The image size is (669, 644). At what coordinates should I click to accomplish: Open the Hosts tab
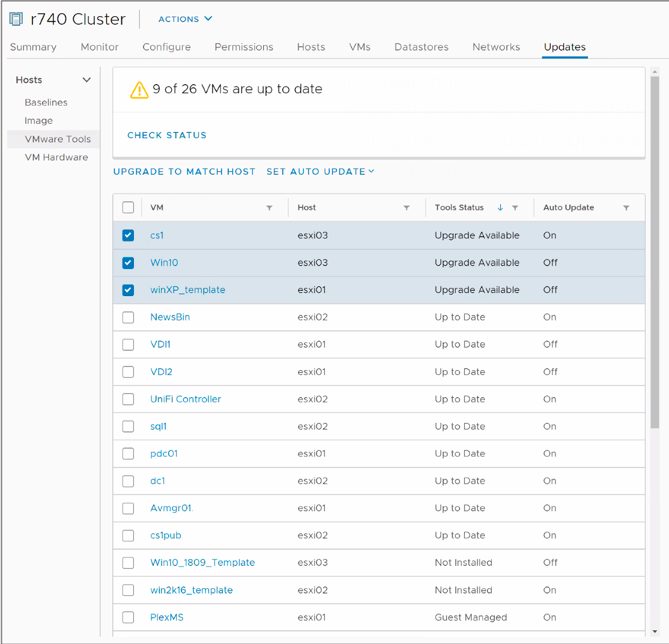(311, 47)
